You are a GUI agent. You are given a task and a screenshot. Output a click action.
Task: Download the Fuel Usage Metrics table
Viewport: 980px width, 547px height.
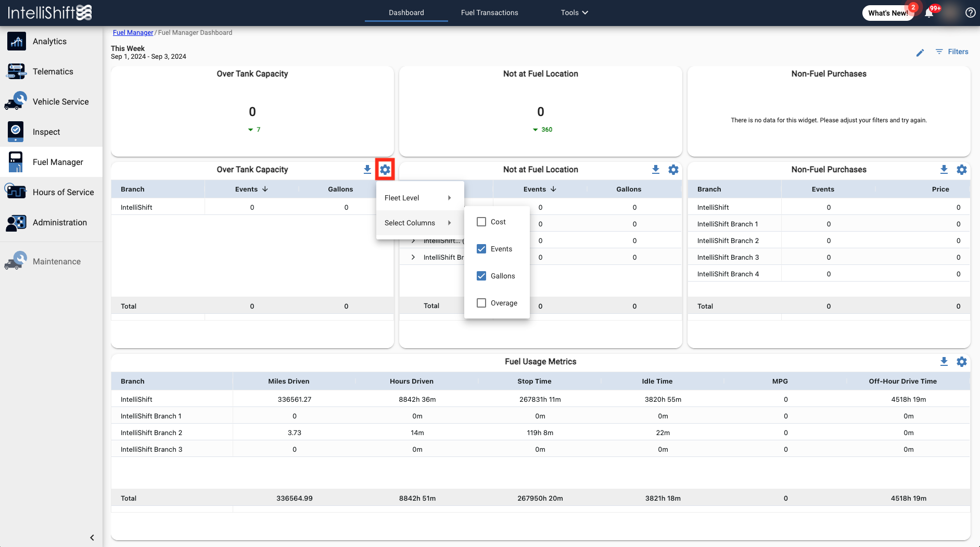[x=944, y=362]
